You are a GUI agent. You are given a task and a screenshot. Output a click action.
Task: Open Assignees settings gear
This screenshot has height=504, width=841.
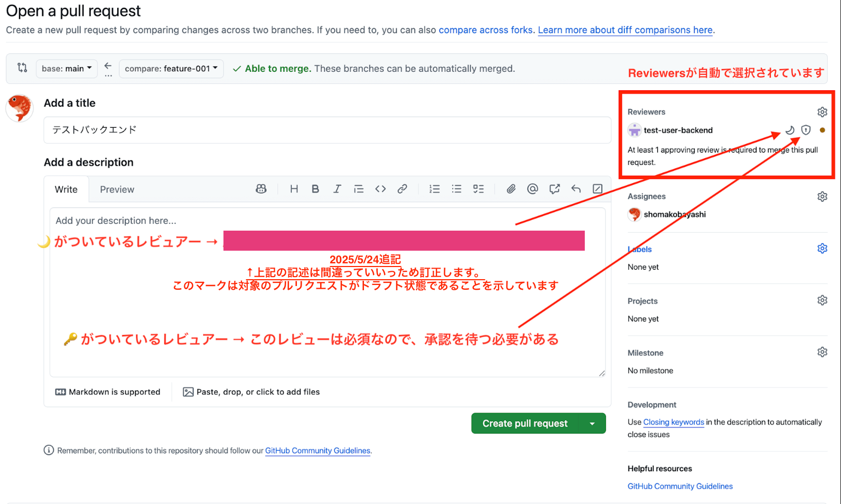point(823,196)
